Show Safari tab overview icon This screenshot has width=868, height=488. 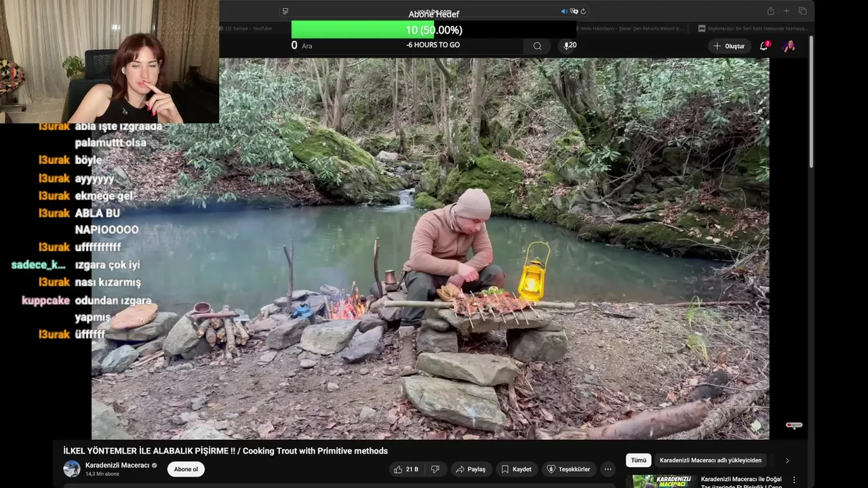coord(802,11)
